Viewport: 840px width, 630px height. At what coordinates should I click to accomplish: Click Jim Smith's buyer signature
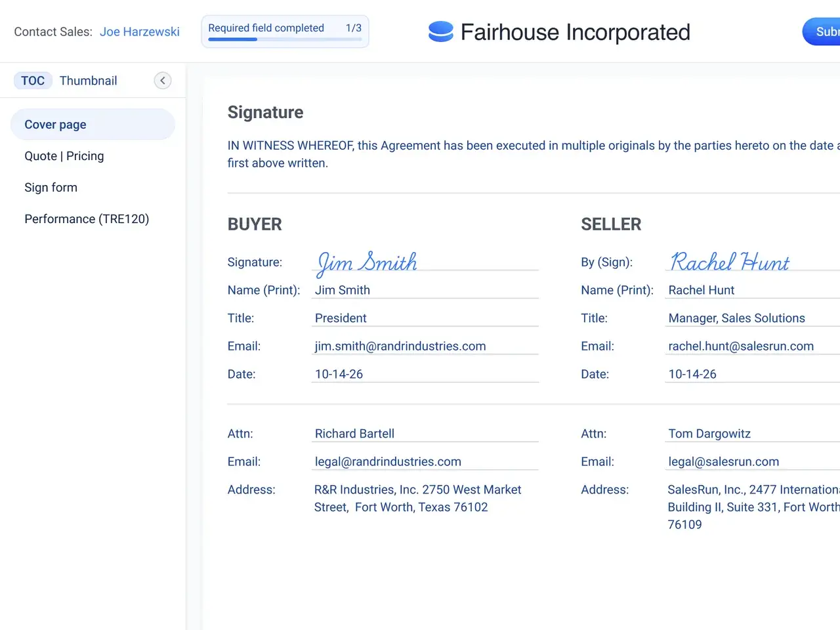point(367,262)
